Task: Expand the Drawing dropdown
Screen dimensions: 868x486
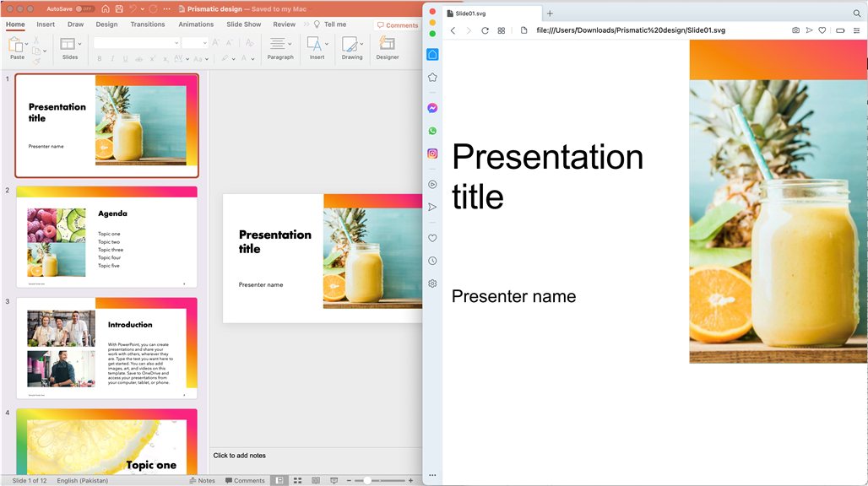Action: pyautogui.click(x=363, y=44)
